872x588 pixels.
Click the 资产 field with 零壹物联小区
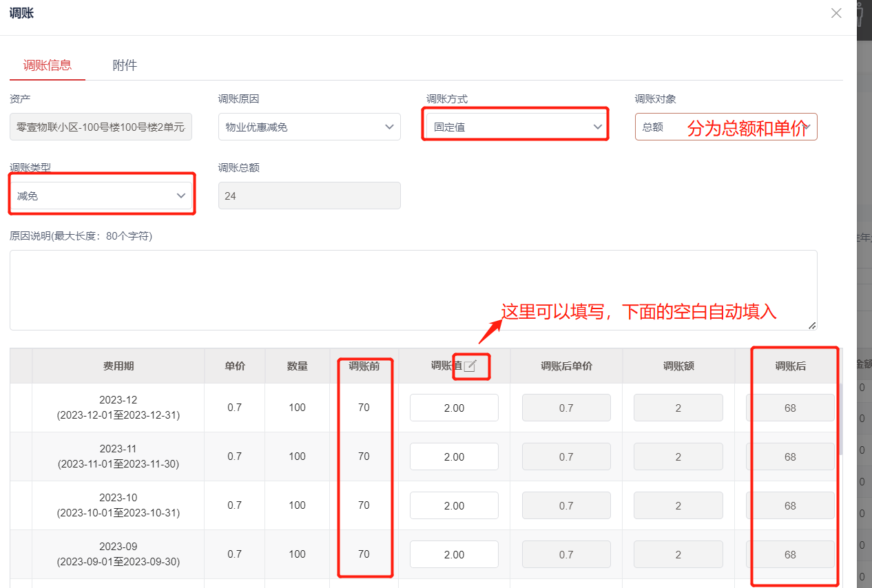101,127
